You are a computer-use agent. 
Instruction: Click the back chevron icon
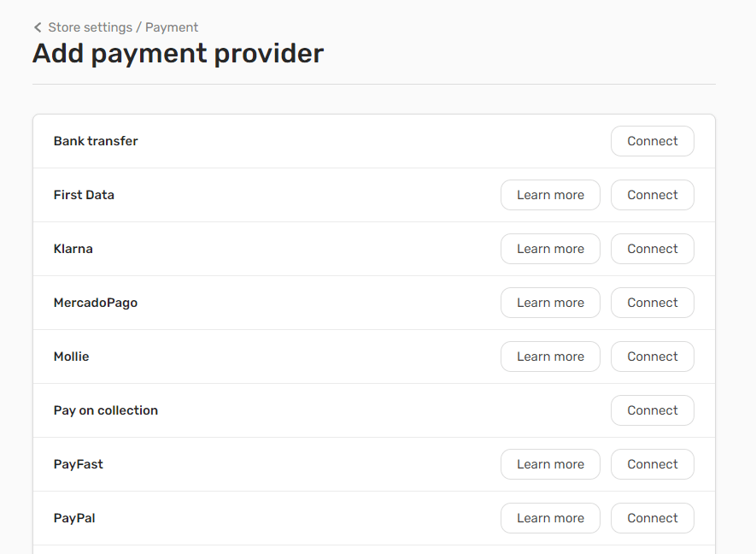(x=37, y=27)
